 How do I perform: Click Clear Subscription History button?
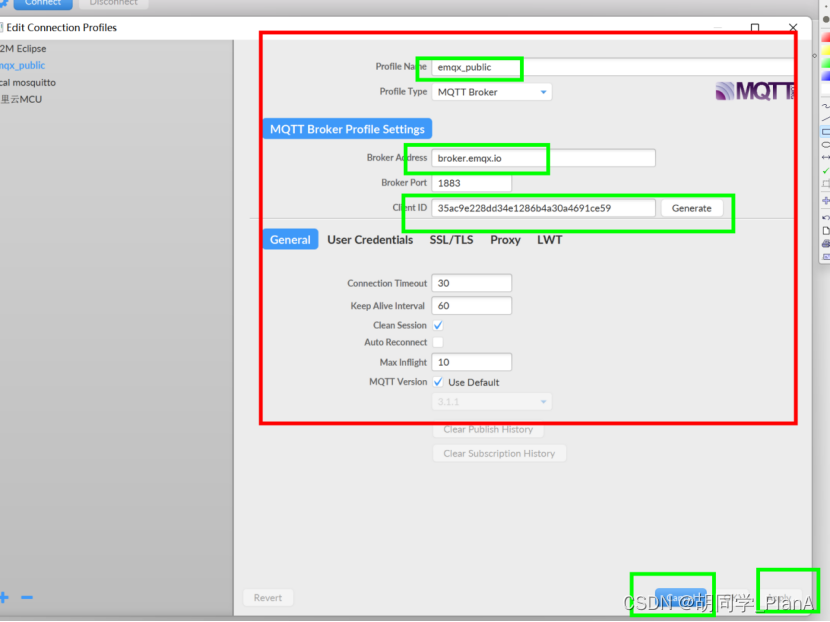pos(499,454)
